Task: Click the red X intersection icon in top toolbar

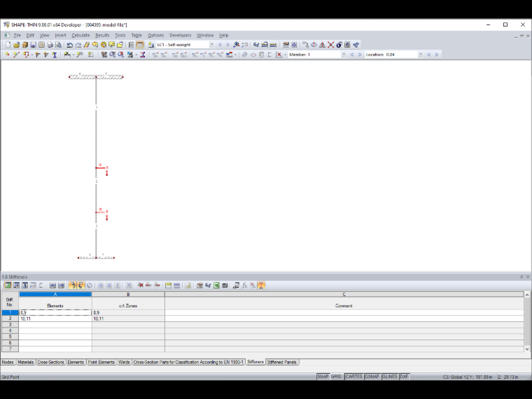Action: point(331,45)
